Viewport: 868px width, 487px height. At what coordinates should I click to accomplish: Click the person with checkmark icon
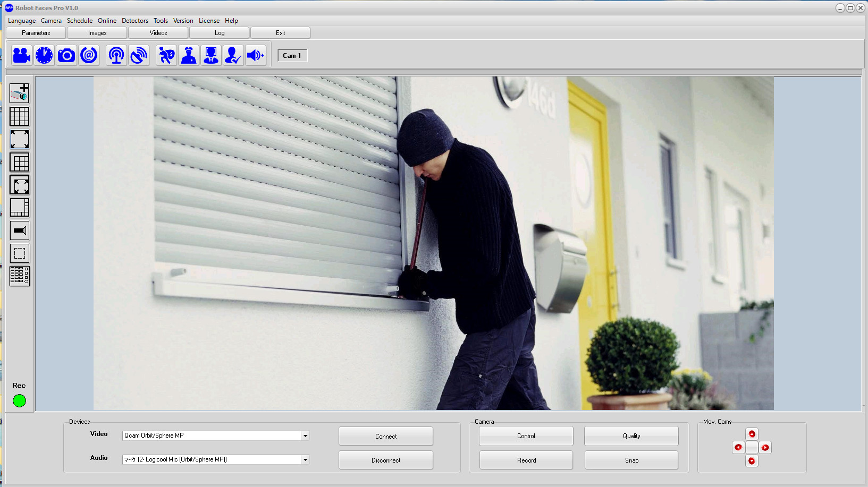coord(233,55)
